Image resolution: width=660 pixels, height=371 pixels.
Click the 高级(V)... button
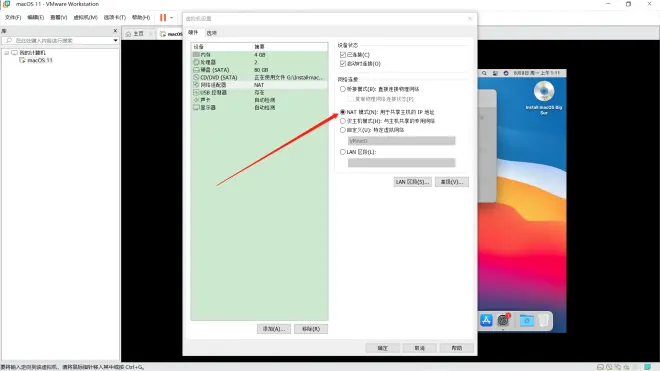(x=452, y=182)
